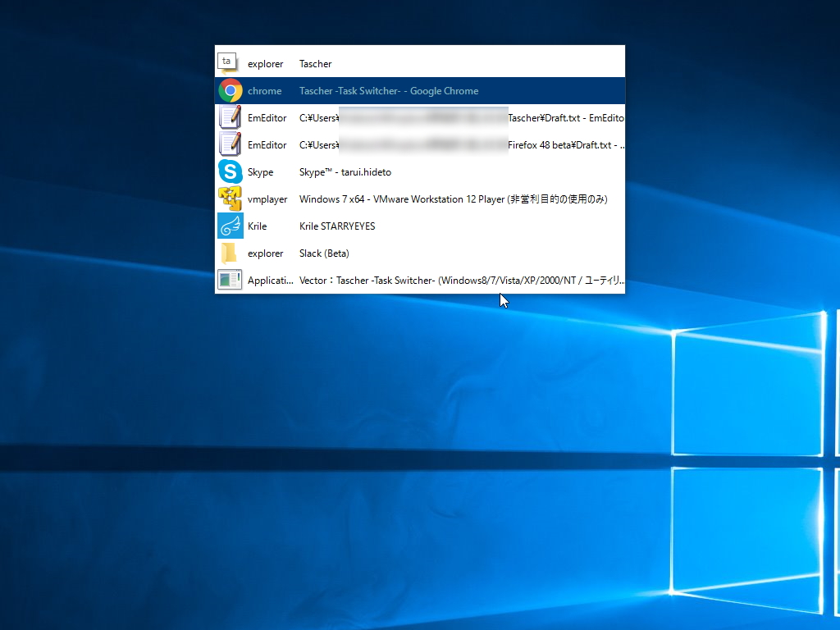840x630 pixels.
Task: Open the Krile STARRYEYES window entry
Action: pyautogui.click(x=336, y=226)
